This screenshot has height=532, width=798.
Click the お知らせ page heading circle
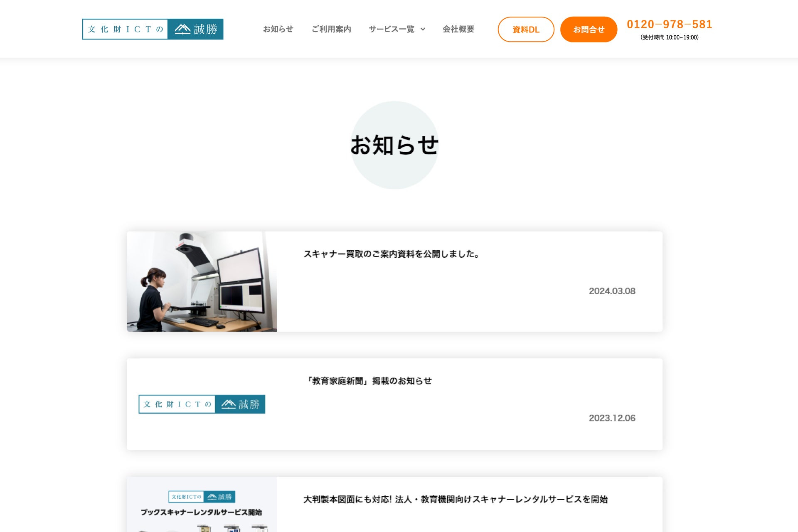(394, 145)
